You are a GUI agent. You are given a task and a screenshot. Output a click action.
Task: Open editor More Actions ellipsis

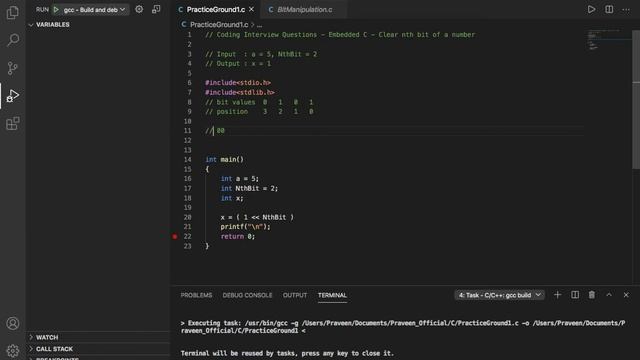click(626, 9)
